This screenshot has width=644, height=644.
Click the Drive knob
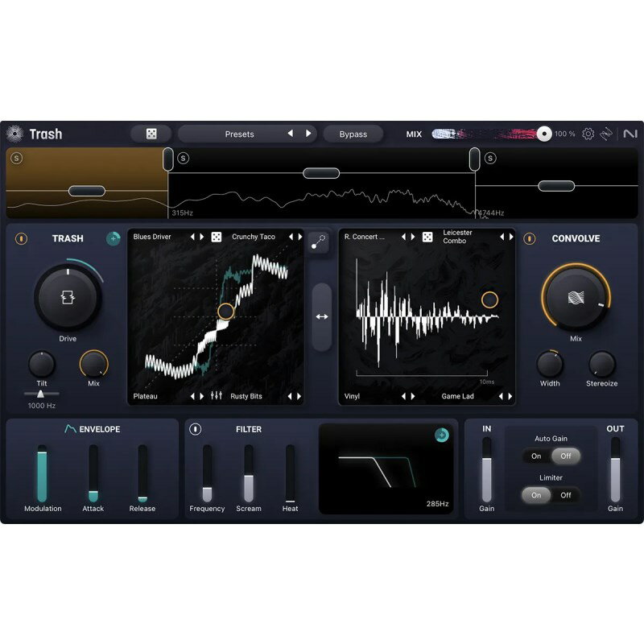coord(68,297)
